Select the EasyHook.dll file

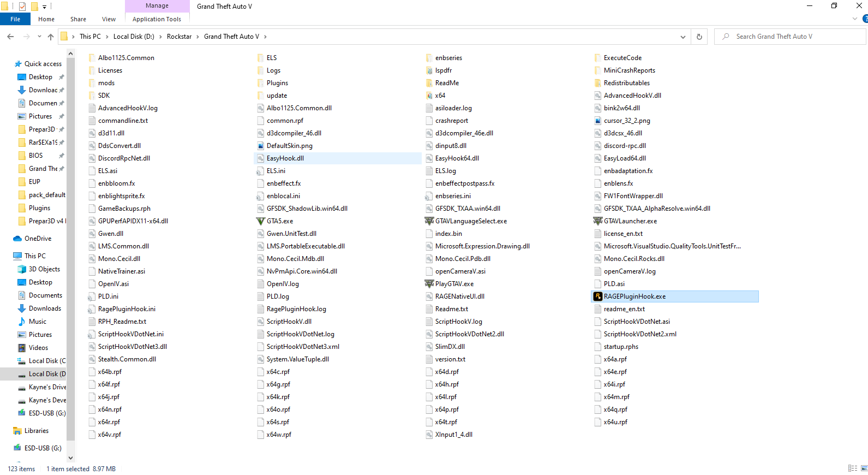[x=285, y=158]
